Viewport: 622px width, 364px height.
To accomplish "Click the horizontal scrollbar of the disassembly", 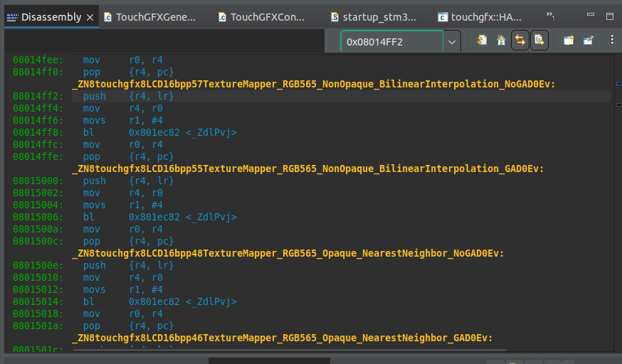I will [290, 350].
